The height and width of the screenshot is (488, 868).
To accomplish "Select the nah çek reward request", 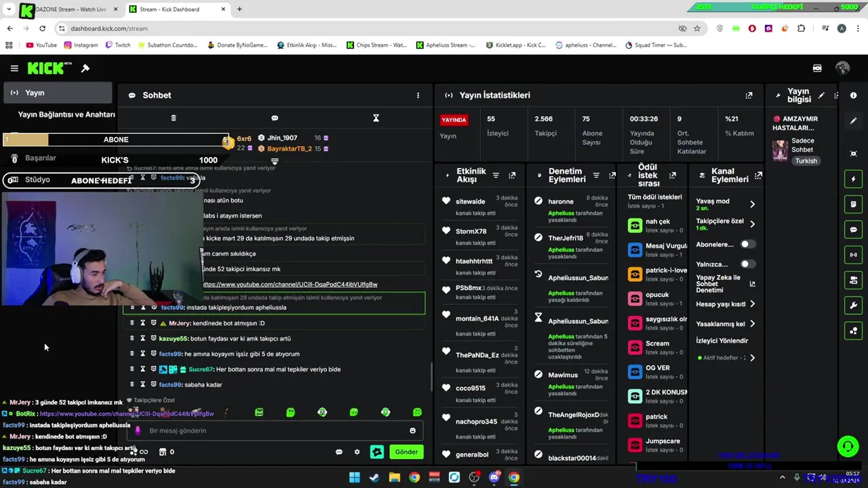I will (657, 225).
